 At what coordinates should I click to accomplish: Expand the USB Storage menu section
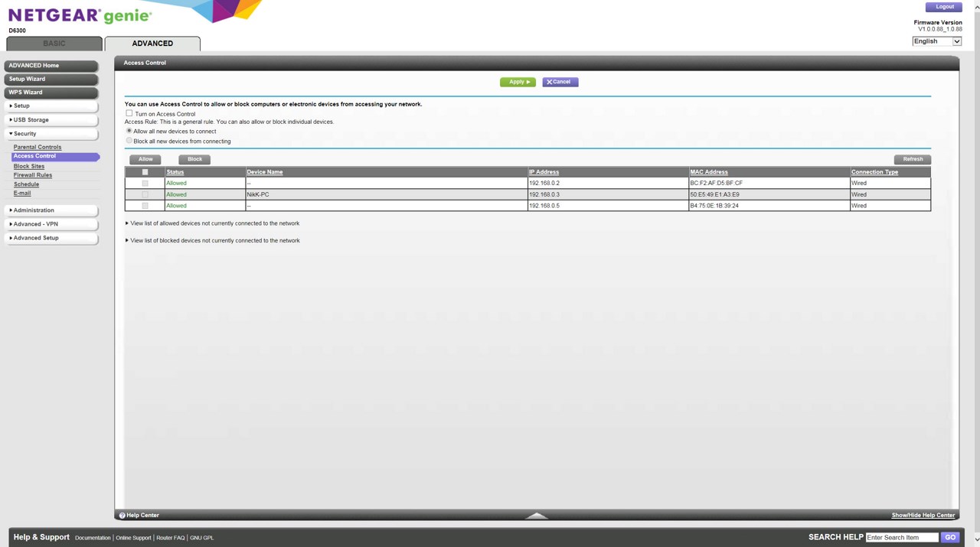click(x=51, y=120)
